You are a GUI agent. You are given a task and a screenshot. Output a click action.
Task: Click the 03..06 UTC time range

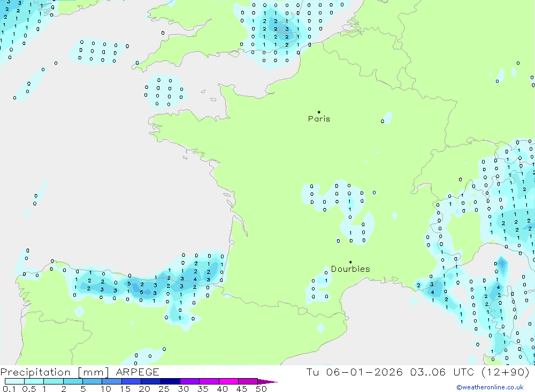442,372
